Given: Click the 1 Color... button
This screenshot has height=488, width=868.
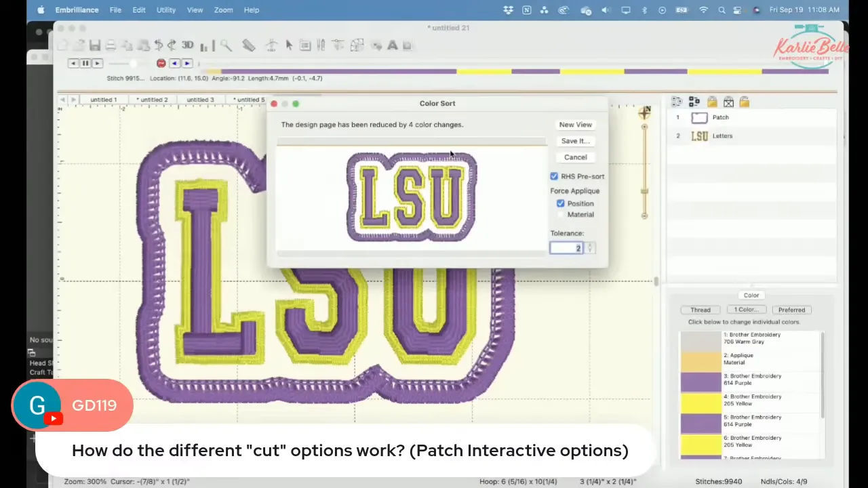Looking at the screenshot, I should click(x=746, y=310).
